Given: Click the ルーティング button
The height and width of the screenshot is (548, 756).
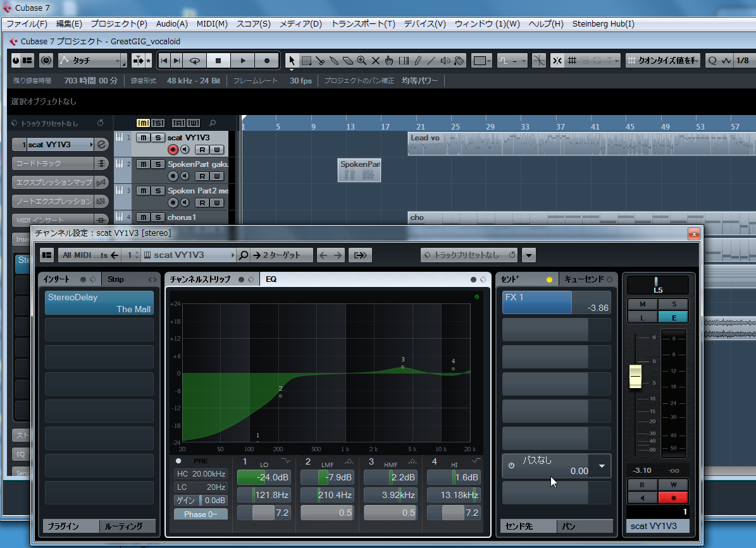Looking at the screenshot, I should [x=128, y=527].
